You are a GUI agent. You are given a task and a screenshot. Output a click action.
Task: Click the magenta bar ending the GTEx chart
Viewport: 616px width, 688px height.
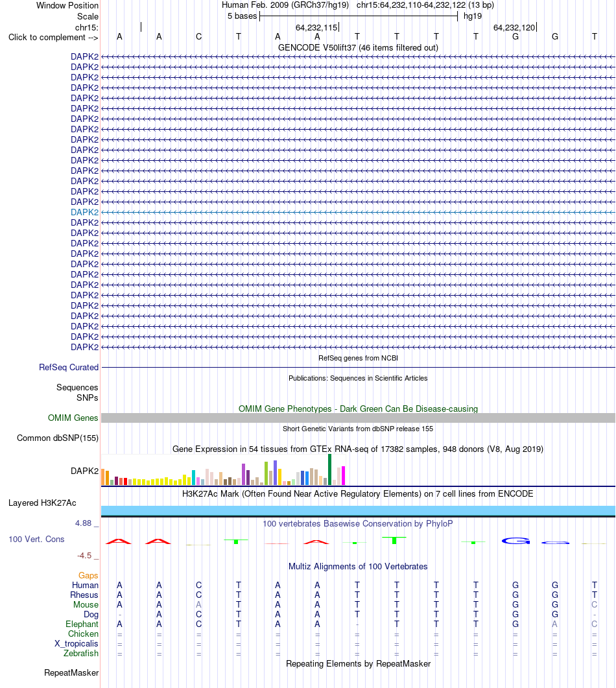[x=343, y=475]
